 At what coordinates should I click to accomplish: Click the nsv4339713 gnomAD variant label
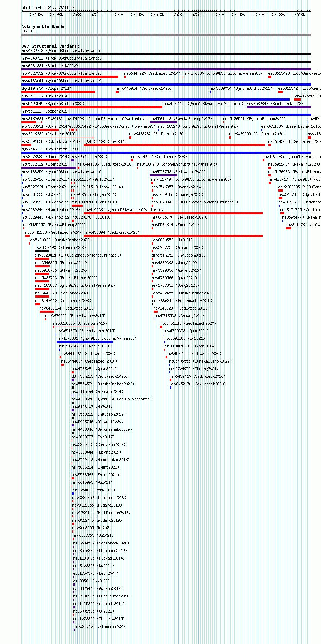(62, 51)
